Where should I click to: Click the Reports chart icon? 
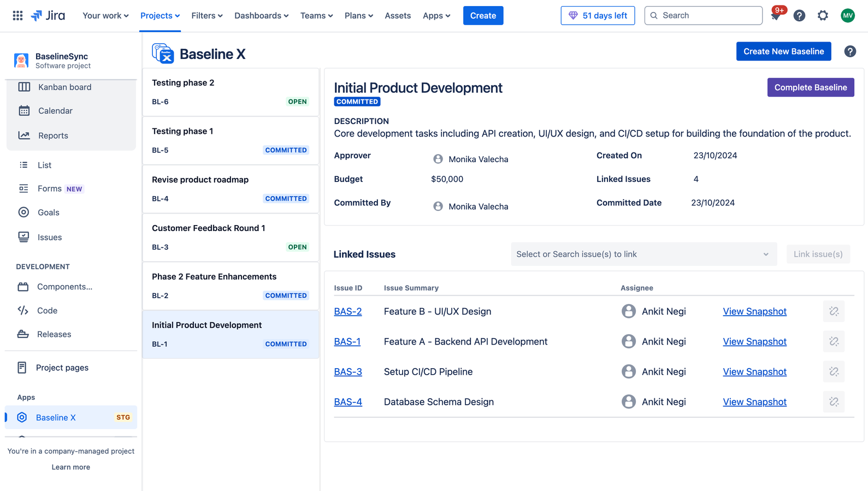pyautogui.click(x=24, y=135)
